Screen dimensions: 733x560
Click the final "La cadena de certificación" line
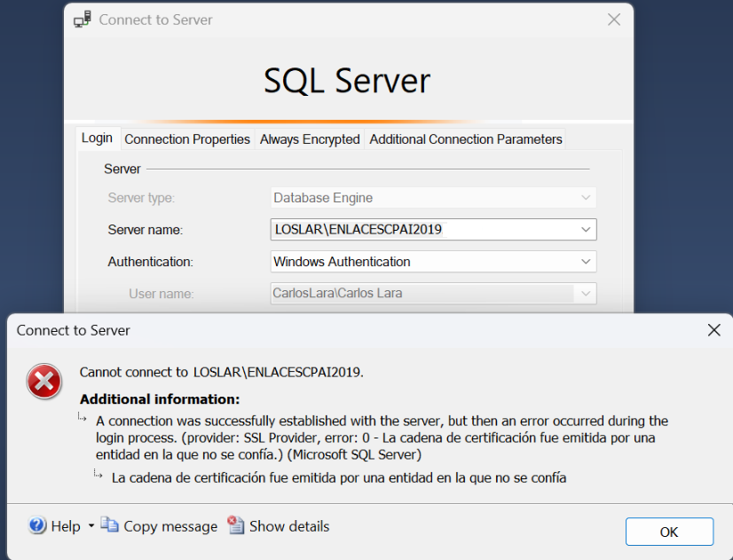pyautogui.click(x=339, y=477)
